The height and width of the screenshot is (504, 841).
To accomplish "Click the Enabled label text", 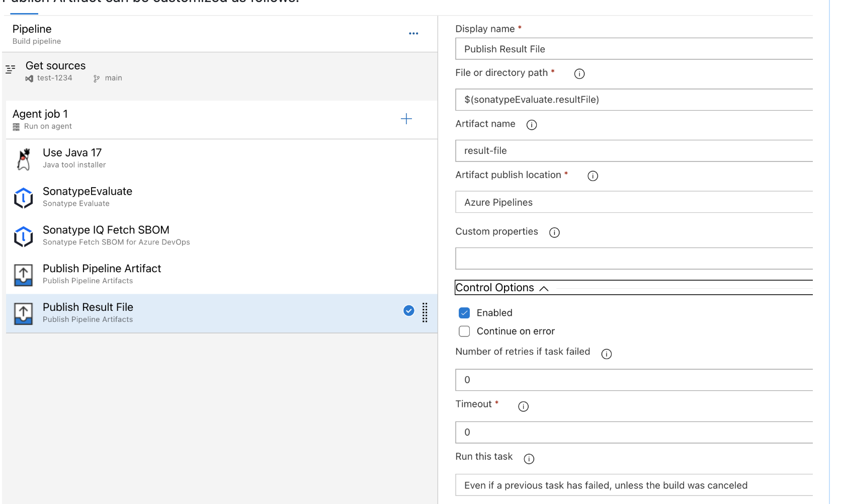I will coord(494,313).
